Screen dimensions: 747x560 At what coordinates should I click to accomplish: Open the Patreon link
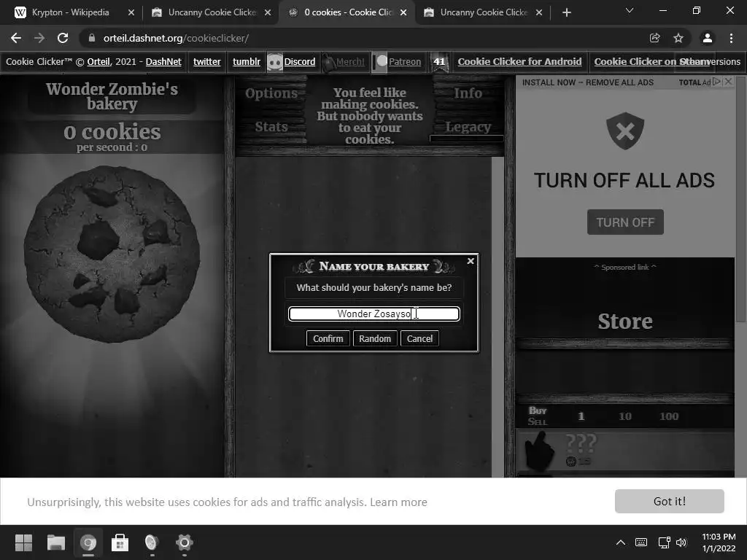pyautogui.click(x=405, y=62)
